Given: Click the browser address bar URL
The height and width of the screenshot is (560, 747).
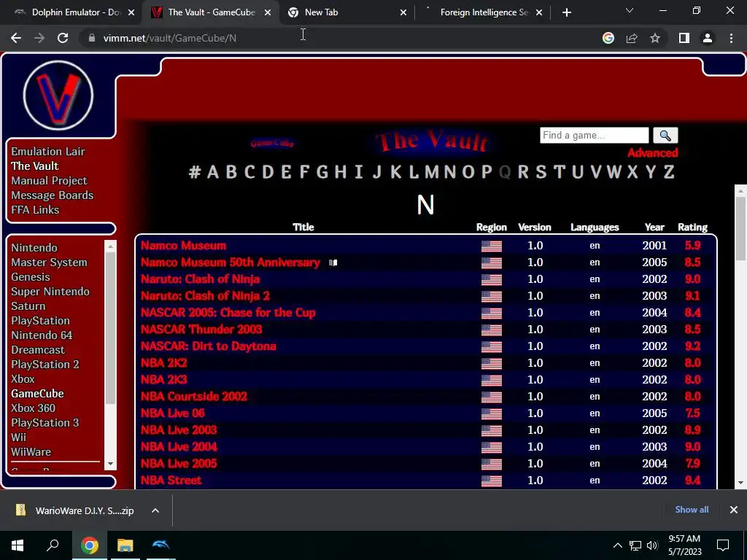Looking at the screenshot, I should (169, 38).
